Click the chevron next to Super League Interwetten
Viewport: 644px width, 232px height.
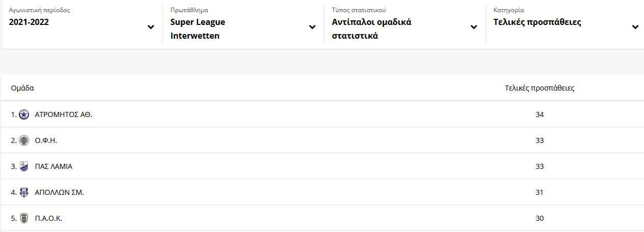(x=312, y=27)
